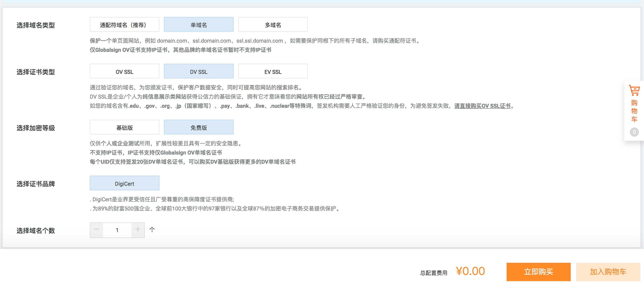
Task: Click the cart item count badge
Action: [634, 132]
